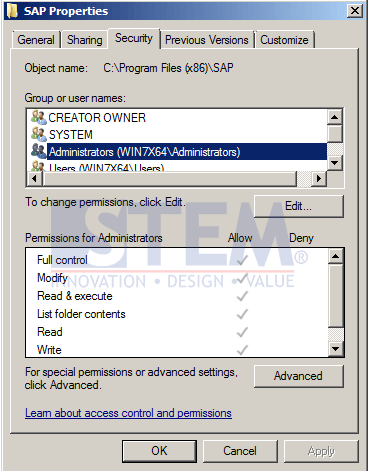Click the permissions list scroll down arrow
Screen dimensions: 370x471
tap(336, 349)
